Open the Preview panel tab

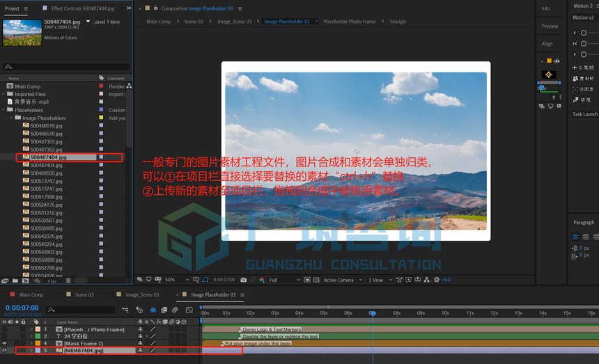[550, 26]
